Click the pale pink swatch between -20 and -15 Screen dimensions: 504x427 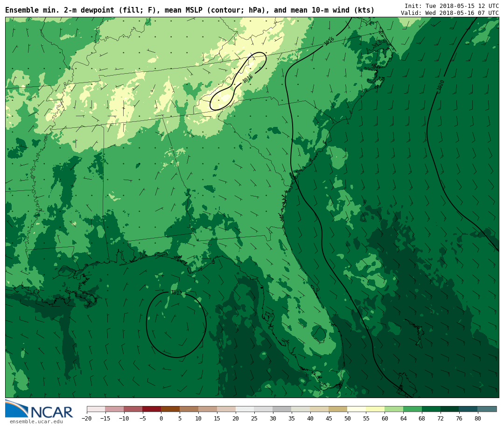tap(96, 409)
